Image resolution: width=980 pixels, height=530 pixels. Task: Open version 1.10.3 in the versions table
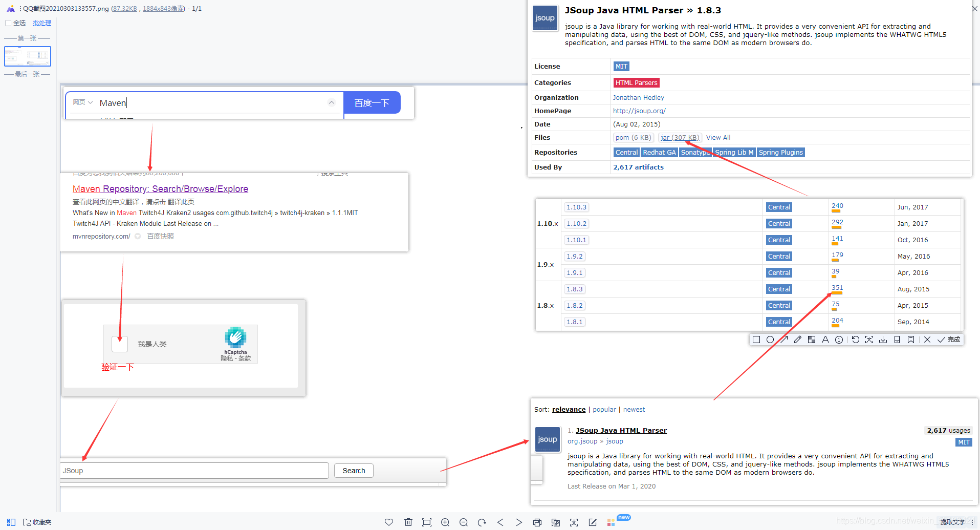click(x=576, y=207)
